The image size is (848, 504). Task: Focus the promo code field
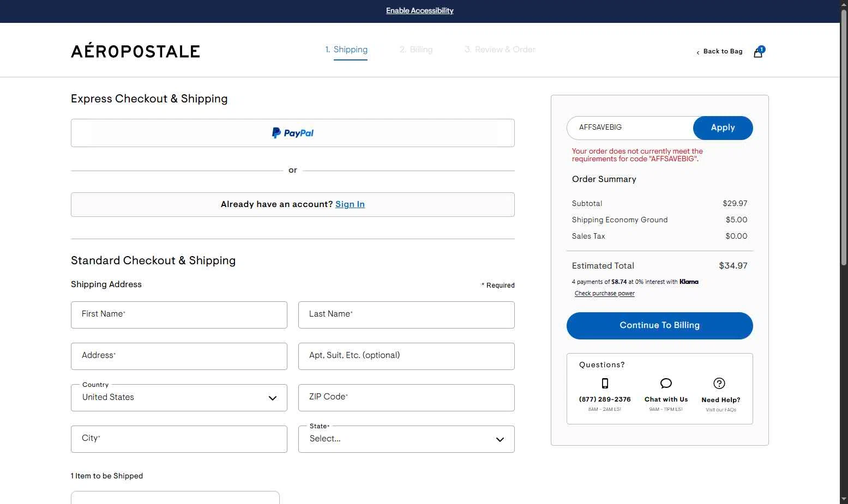pyautogui.click(x=630, y=127)
